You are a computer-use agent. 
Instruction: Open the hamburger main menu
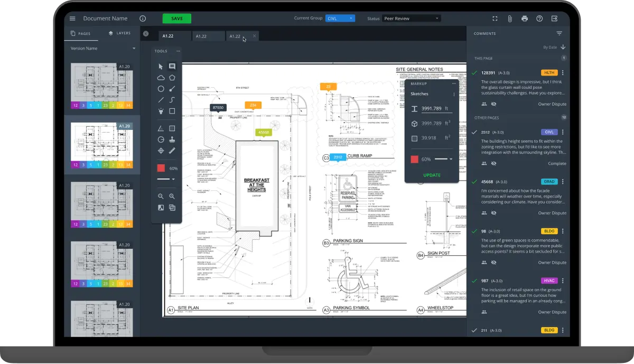[x=72, y=18]
